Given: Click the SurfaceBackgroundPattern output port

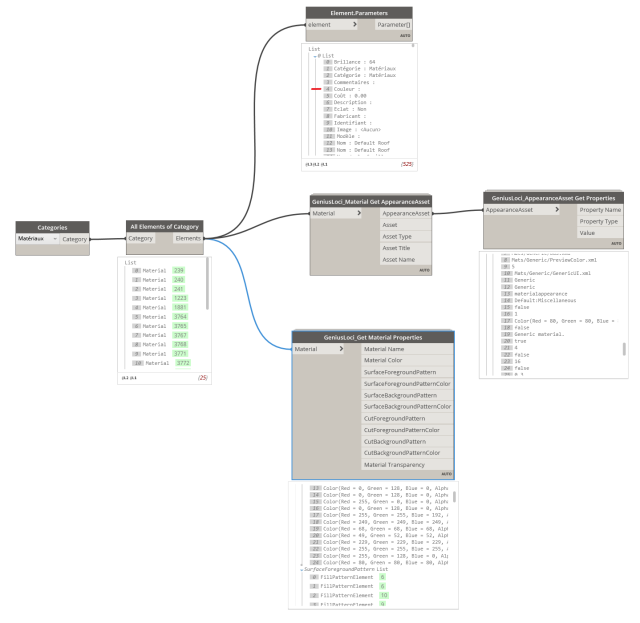Looking at the screenshot, I should click(x=407, y=395).
